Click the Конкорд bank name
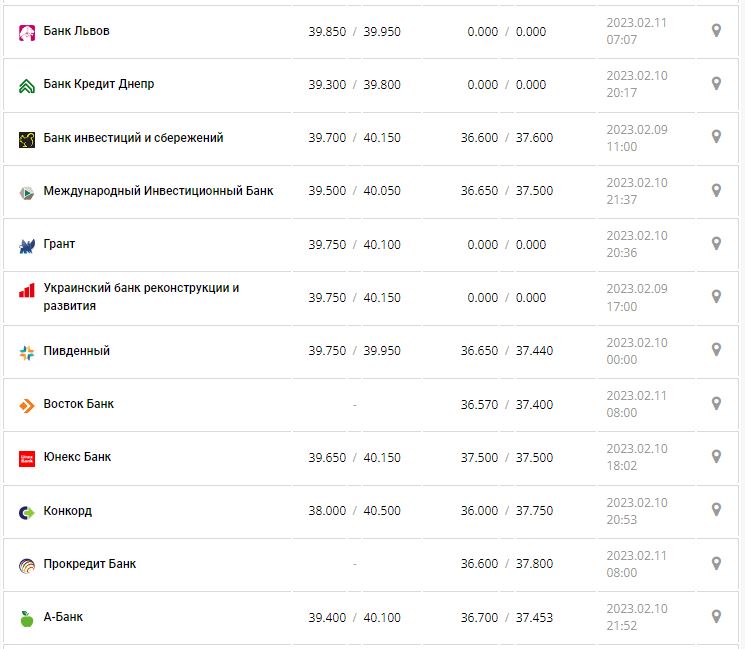745x649 pixels. pyautogui.click(x=68, y=511)
